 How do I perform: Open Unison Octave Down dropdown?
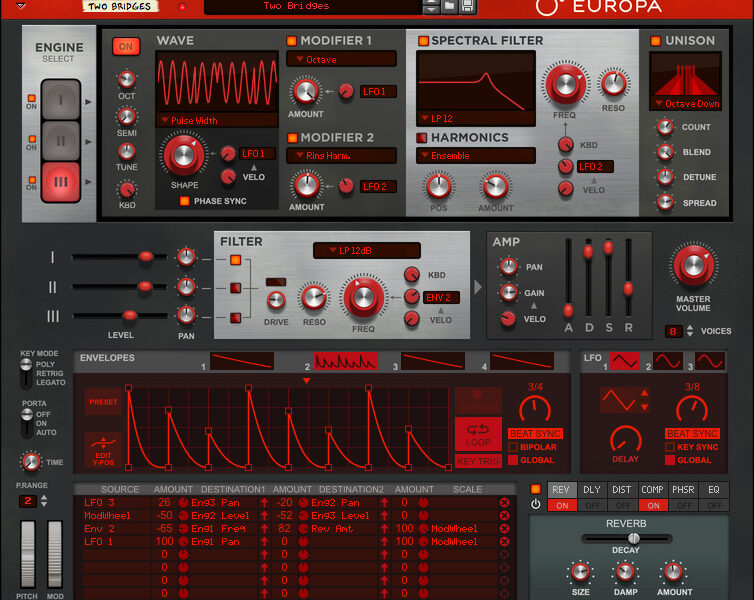tap(686, 103)
